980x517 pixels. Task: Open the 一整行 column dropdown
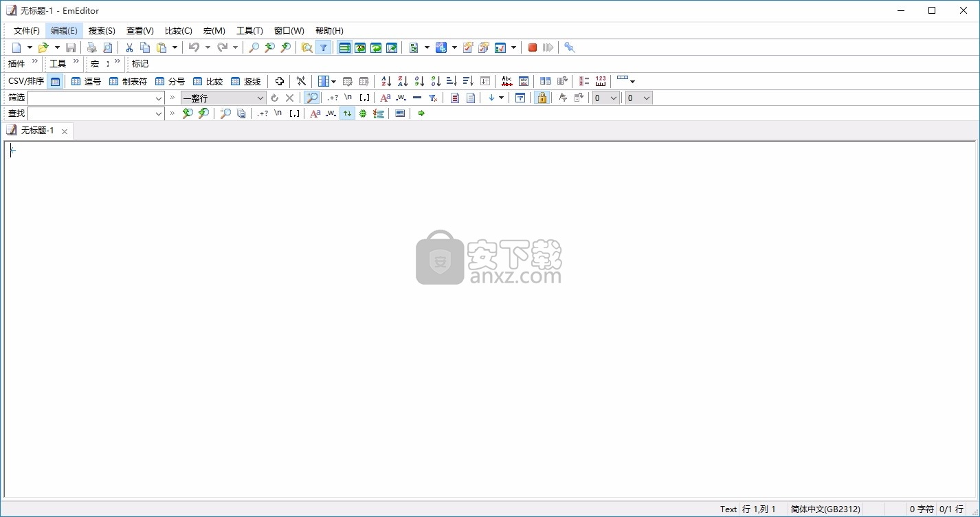[x=260, y=98]
